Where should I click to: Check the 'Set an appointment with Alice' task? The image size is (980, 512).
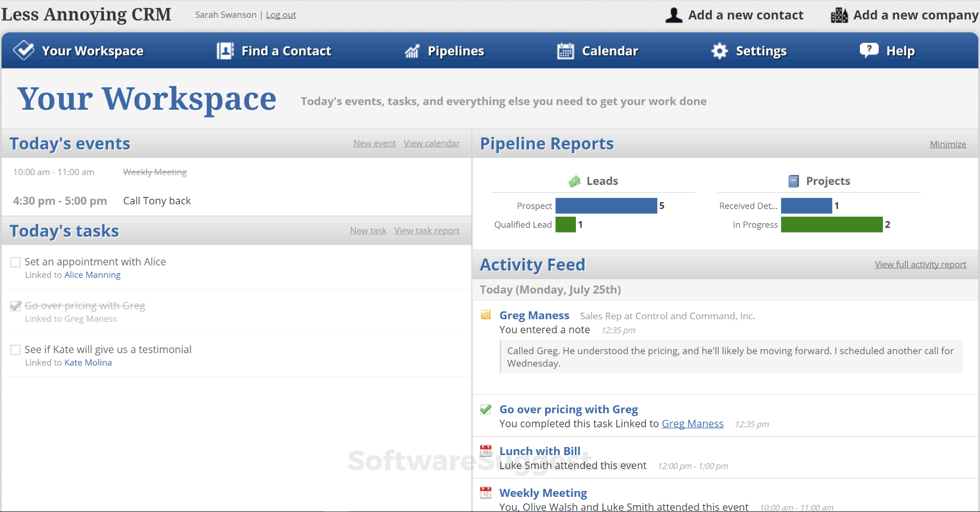point(16,262)
